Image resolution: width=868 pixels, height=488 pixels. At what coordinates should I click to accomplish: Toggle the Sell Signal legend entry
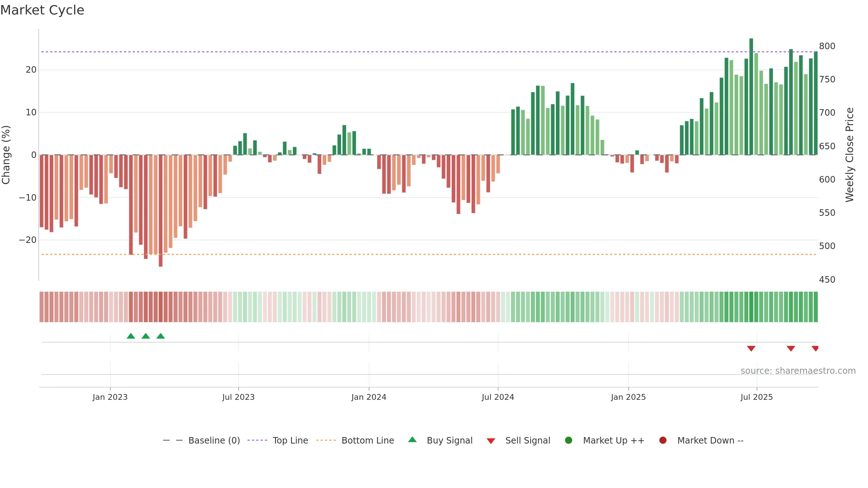[518, 440]
